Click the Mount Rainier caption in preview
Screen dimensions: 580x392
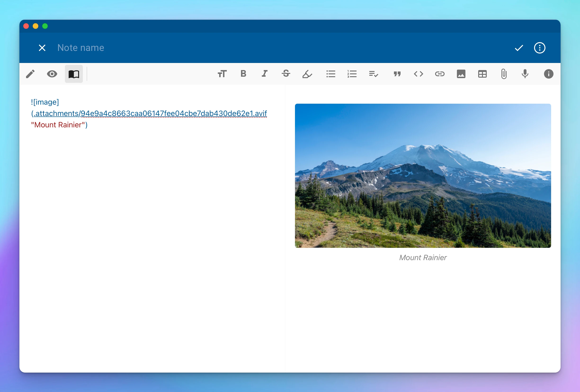coord(423,258)
